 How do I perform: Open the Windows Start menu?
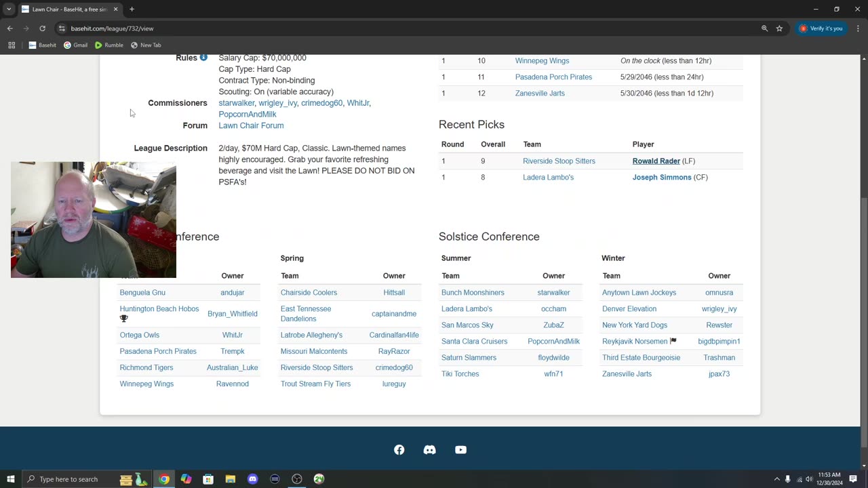click(11, 479)
